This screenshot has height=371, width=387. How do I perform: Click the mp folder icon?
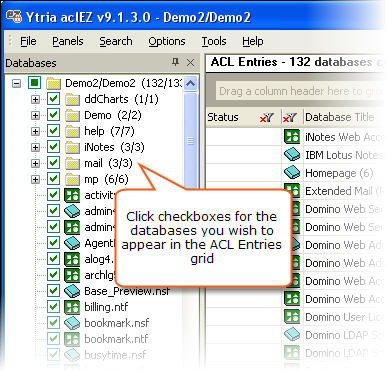click(72, 179)
